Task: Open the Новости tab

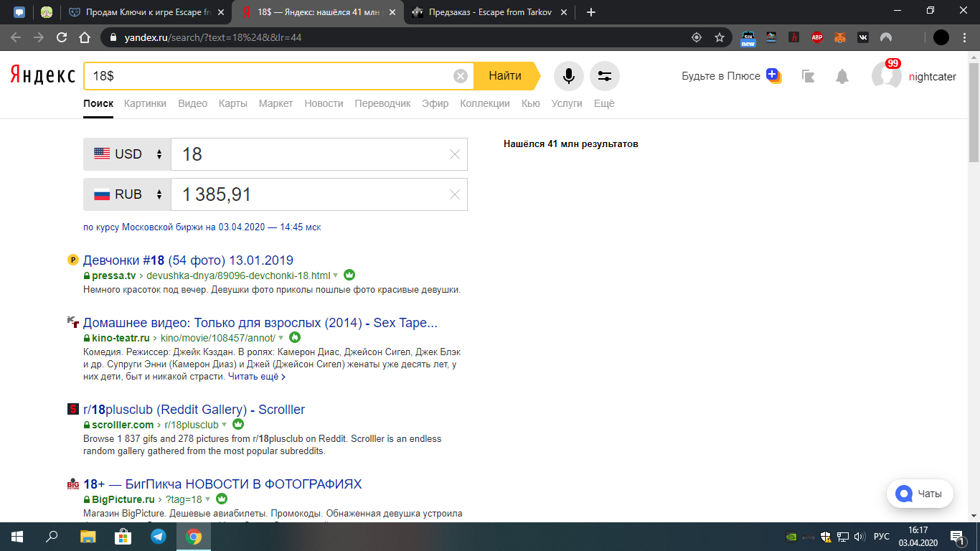Action: [324, 103]
